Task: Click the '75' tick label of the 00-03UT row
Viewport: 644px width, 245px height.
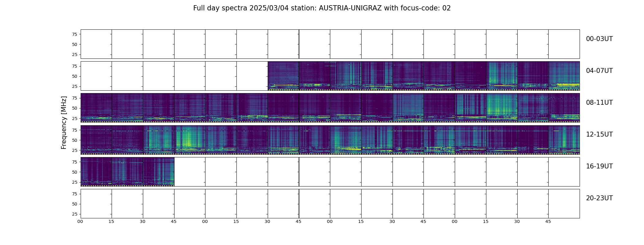Action: 75,34
